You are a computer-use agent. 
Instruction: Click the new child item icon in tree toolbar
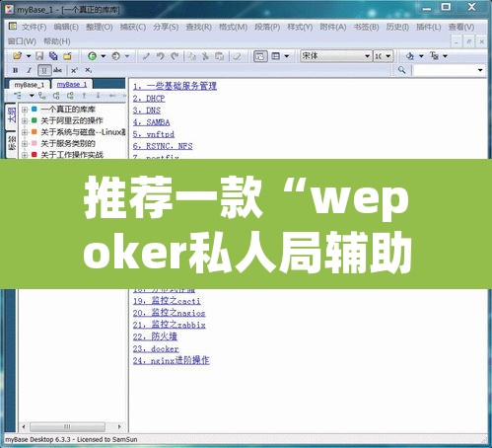tap(42, 96)
